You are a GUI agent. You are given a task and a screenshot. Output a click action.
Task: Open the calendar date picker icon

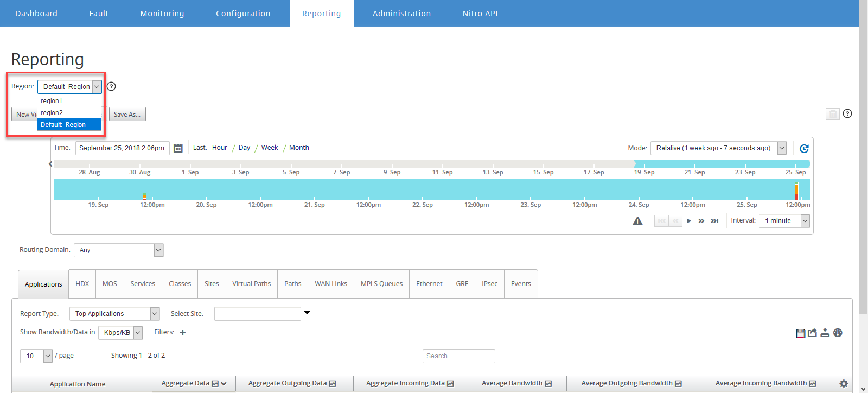point(178,148)
